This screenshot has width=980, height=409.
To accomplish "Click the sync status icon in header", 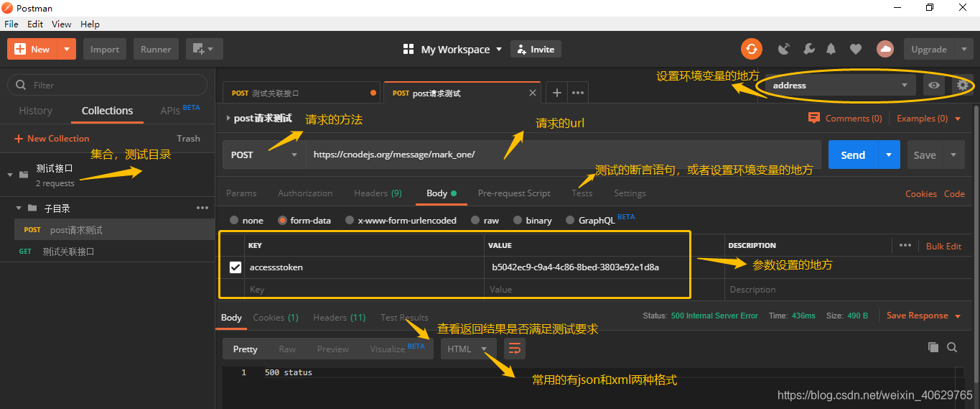I will [752, 49].
